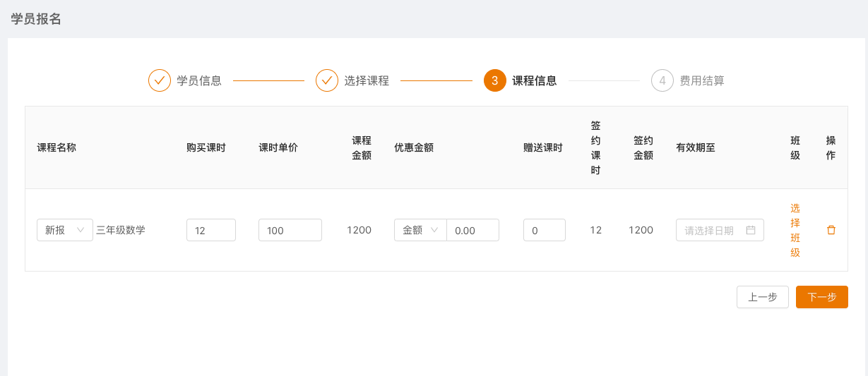Click the calendar icon in date field
The height and width of the screenshot is (376, 868).
[x=751, y=230]
